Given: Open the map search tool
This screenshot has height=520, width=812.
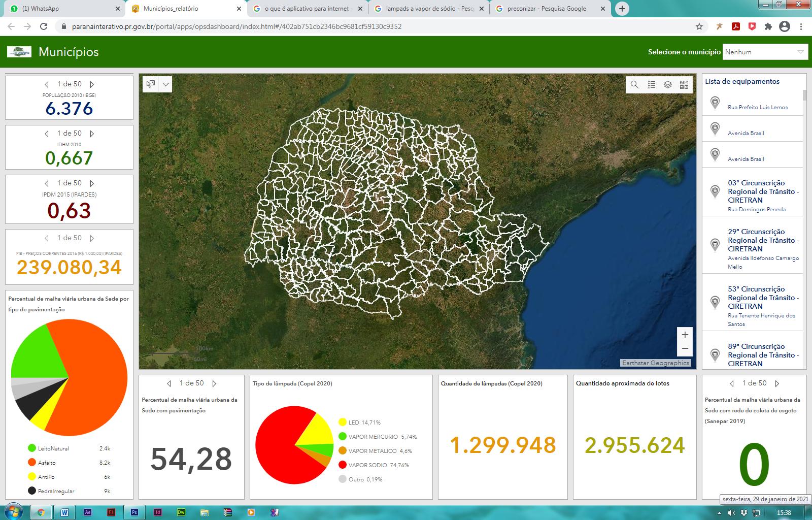Looking at the screenshot, I should coord(634,85).
